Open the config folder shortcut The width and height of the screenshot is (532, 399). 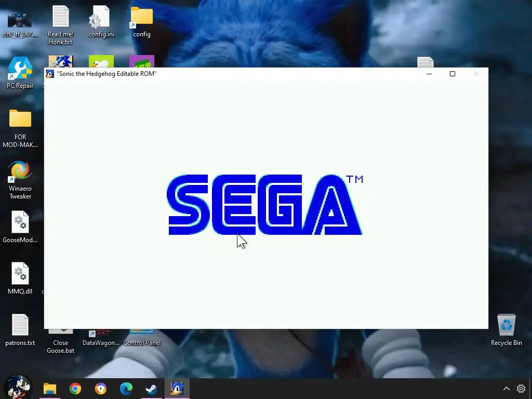(x=142, y=21)
